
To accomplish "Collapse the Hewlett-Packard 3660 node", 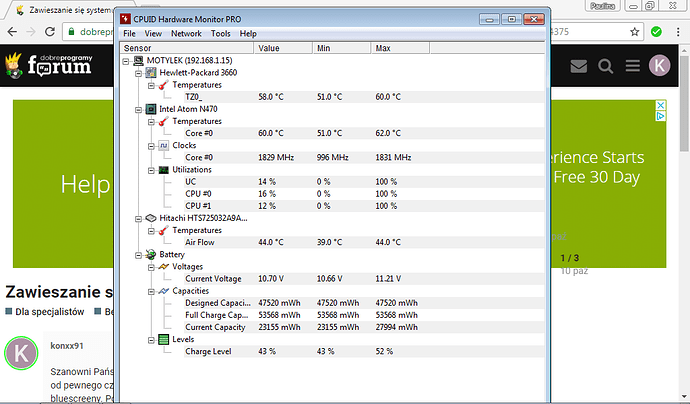I will click(x=138, y=73).
